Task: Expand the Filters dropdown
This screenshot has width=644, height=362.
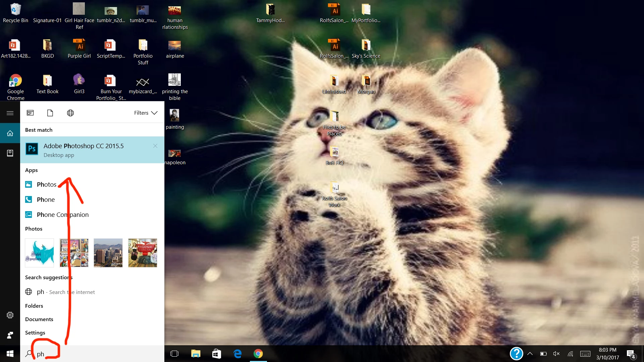Action: [x=146, y=113]
